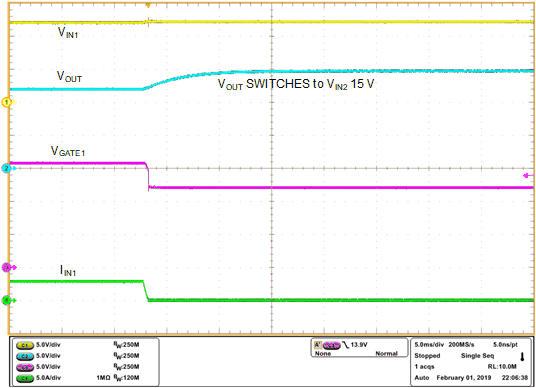Click the thermometer icon in timebase panel
This screenshot has width=536, height=388.
pos(522,357)
